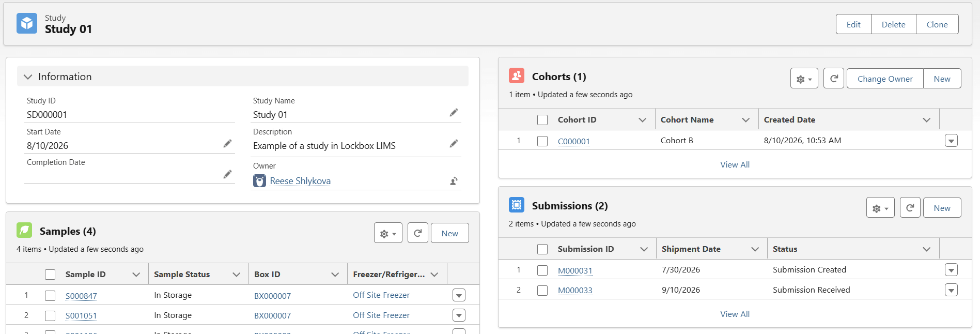The height and width of the screenshot is (334, 980).
Task: Click the Cohorts list icon
Action: coord(517,75)
